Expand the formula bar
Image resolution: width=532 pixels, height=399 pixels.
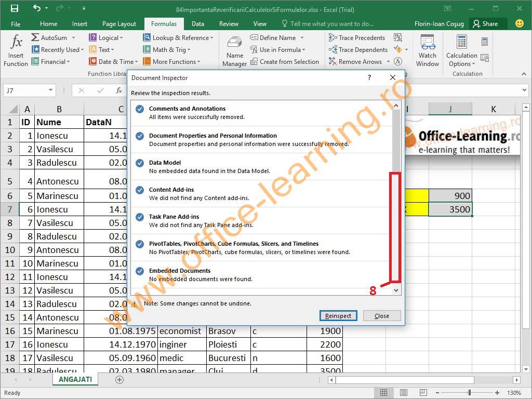pyautogui.click(x=525, y=90)
